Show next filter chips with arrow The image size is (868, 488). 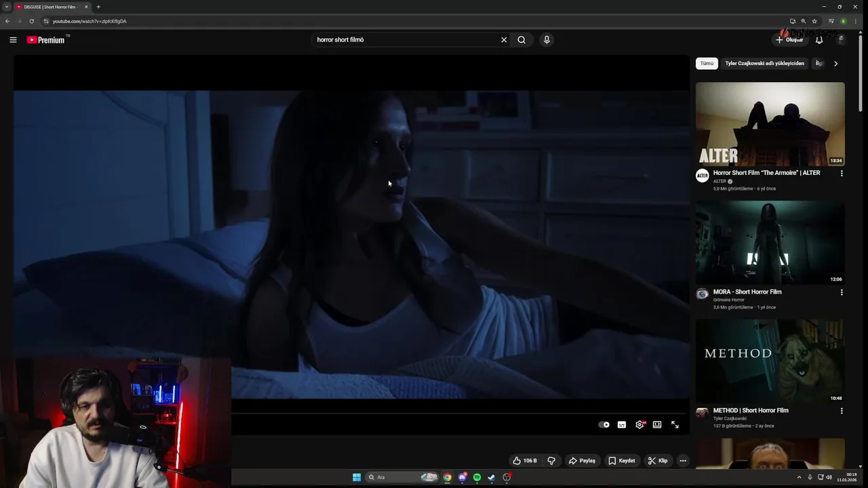point(835,64)
